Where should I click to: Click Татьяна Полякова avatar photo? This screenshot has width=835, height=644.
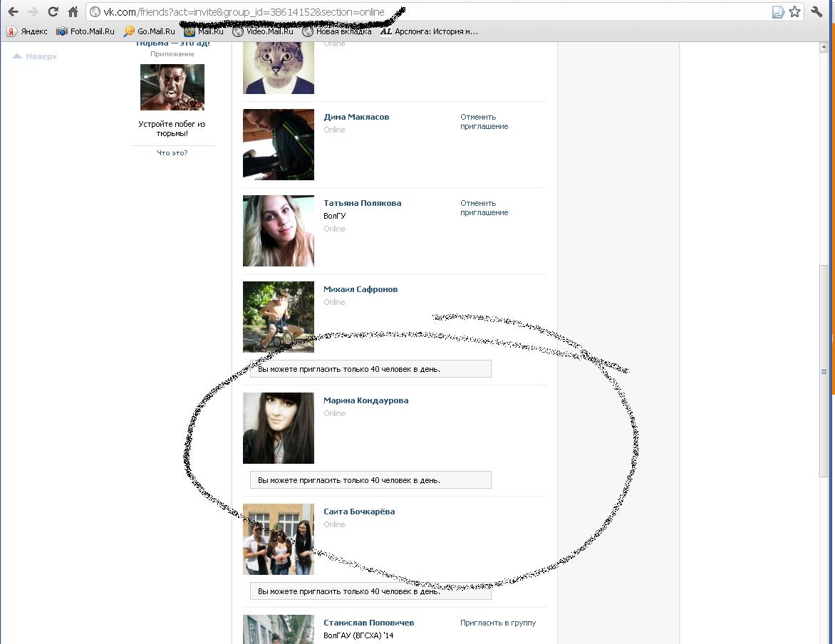point(279,231)
